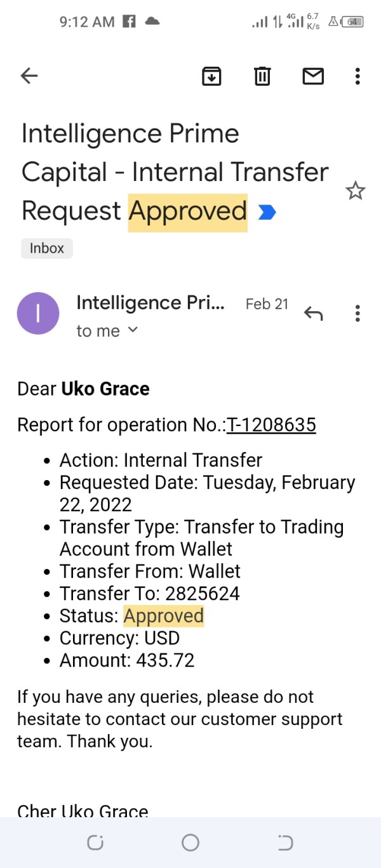This screenshot has width=381, height=868.
Task: Tap the battery indicator in status bar
Action: (353, 22)
